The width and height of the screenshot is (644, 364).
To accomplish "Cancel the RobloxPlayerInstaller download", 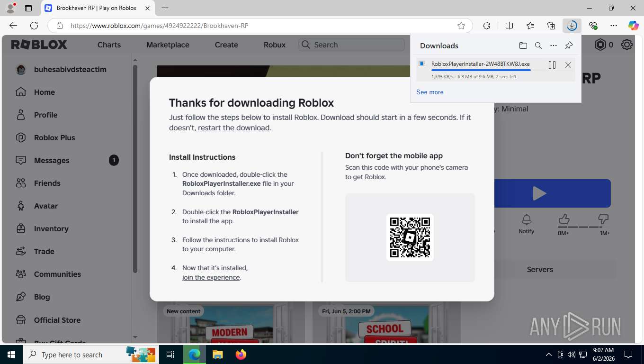I will [x=568, y=65].
